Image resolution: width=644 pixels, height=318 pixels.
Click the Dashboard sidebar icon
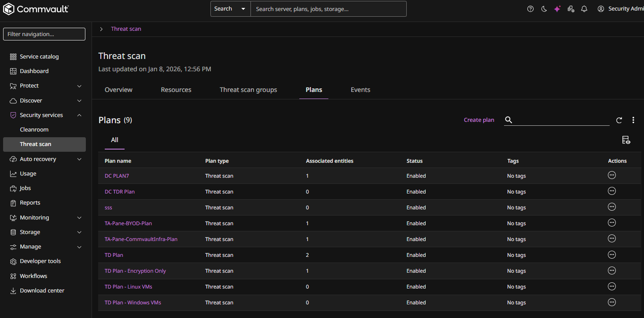(13, 71)
